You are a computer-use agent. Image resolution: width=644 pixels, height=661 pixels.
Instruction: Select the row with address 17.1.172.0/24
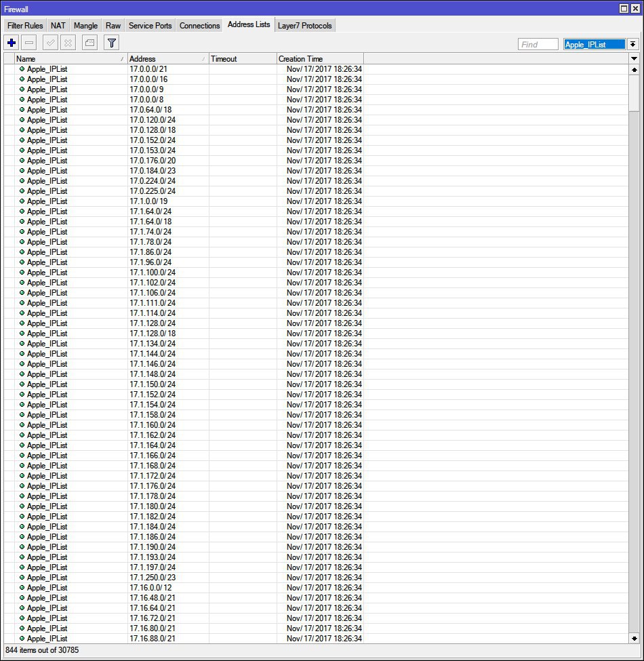click(x=316, y=475)
